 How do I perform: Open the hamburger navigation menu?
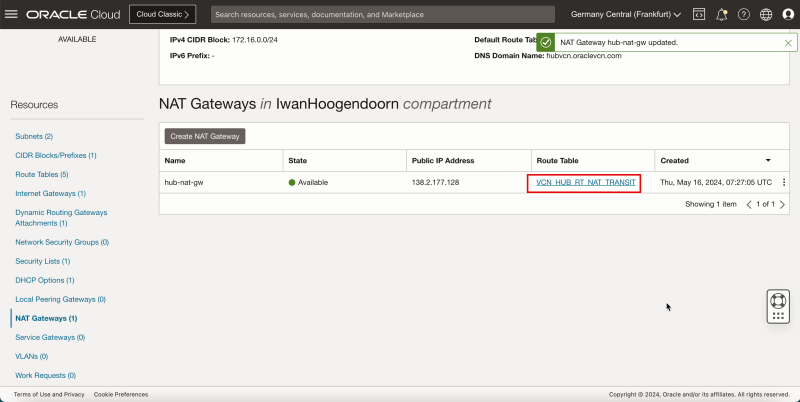(12, 15)
